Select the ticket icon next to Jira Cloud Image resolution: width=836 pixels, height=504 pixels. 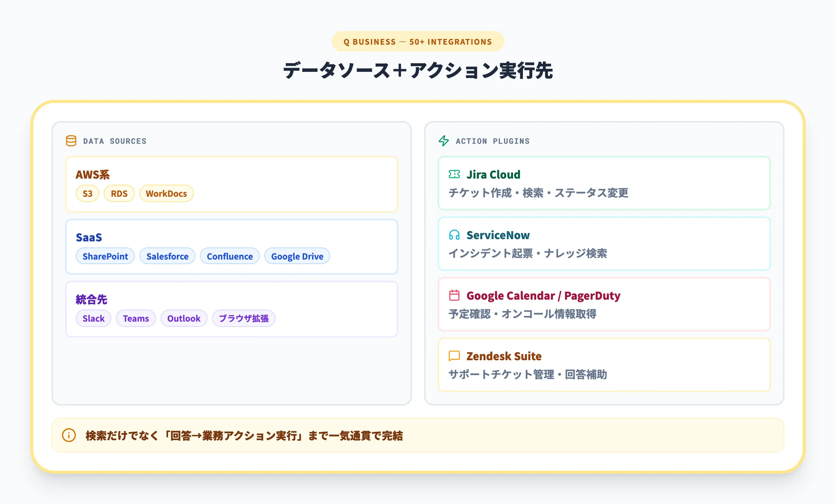(x=454, y=174)
